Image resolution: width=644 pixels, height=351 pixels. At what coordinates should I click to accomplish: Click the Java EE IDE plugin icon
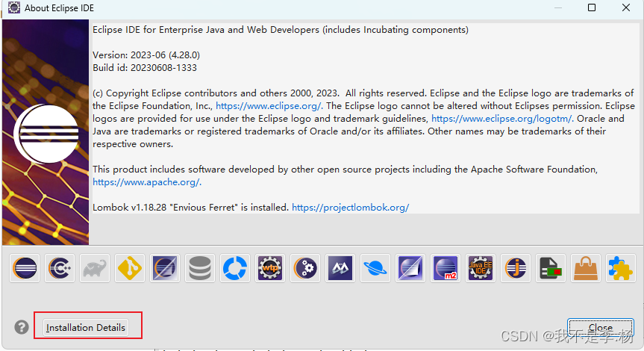481,268
